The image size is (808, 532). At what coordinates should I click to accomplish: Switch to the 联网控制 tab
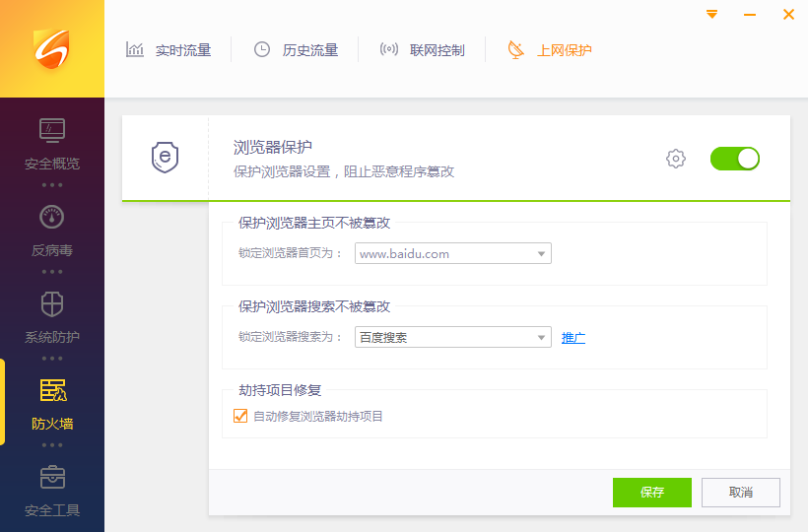(423, 50)
